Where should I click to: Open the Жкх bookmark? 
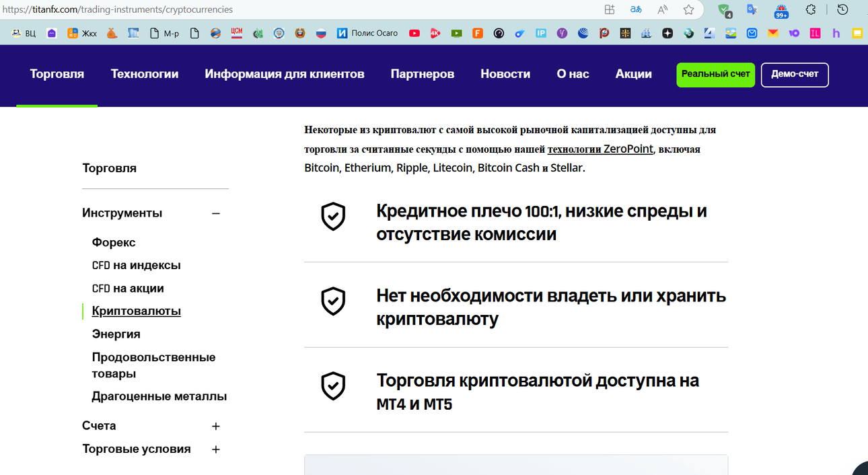(81, 33)
